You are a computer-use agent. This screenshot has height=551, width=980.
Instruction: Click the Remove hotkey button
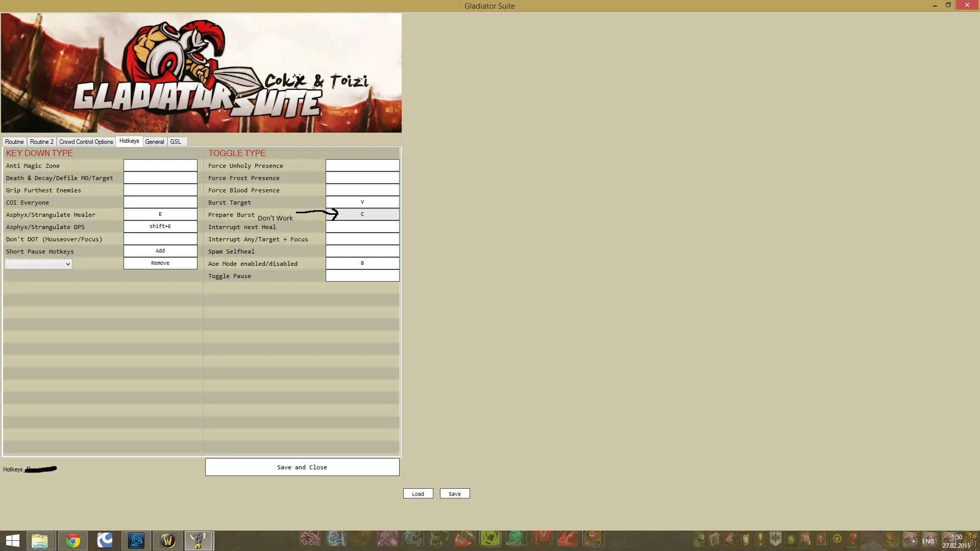coord(160,263)
